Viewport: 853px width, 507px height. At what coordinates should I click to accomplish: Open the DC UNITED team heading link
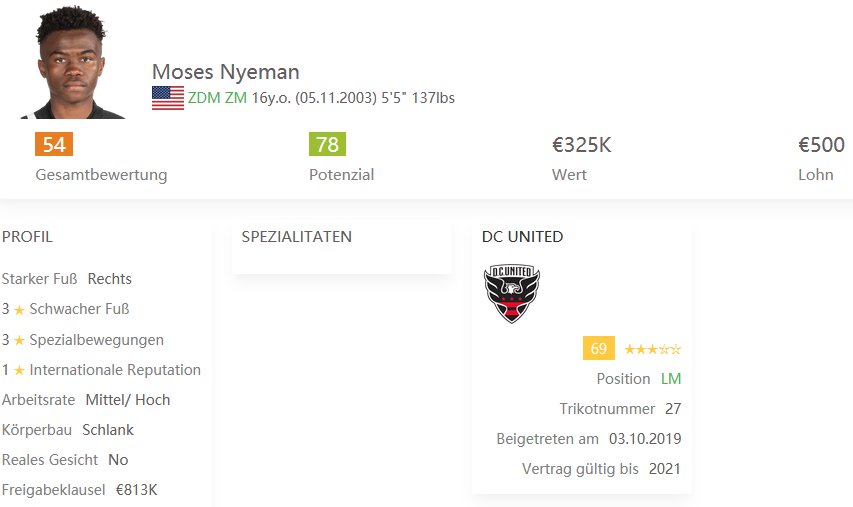pyautogui.click(x=522, y=237)
